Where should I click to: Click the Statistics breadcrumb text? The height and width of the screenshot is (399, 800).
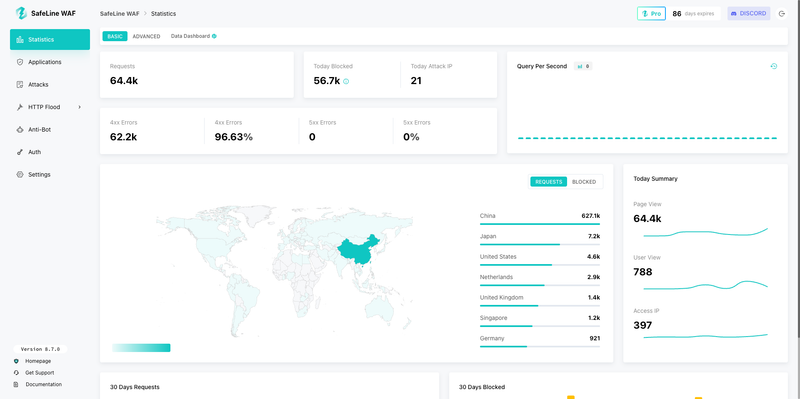163,14
